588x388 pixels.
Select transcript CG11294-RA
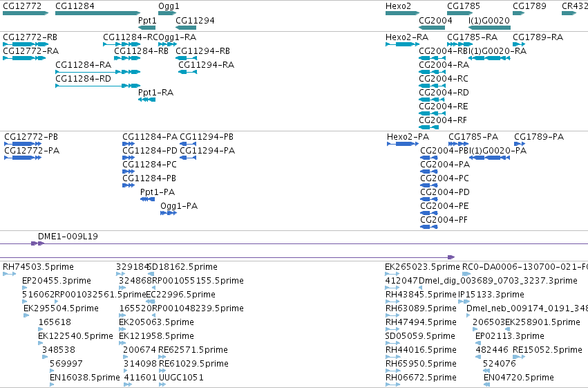coord(207,65)
